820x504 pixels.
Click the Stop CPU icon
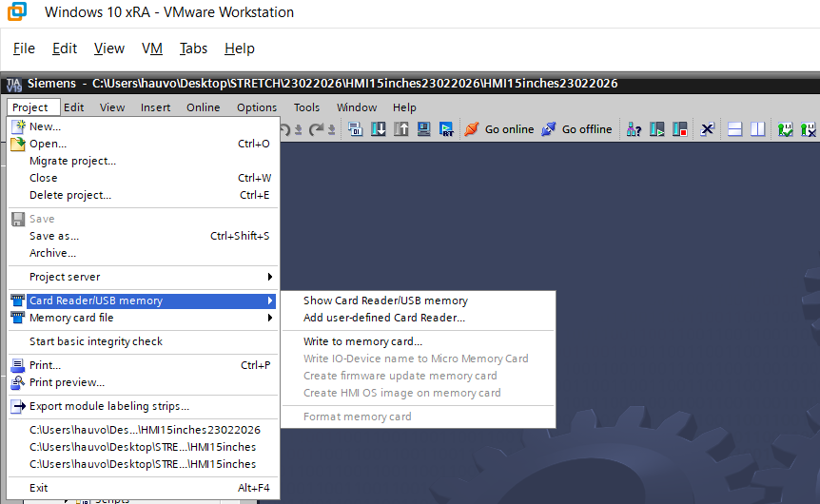679,129
